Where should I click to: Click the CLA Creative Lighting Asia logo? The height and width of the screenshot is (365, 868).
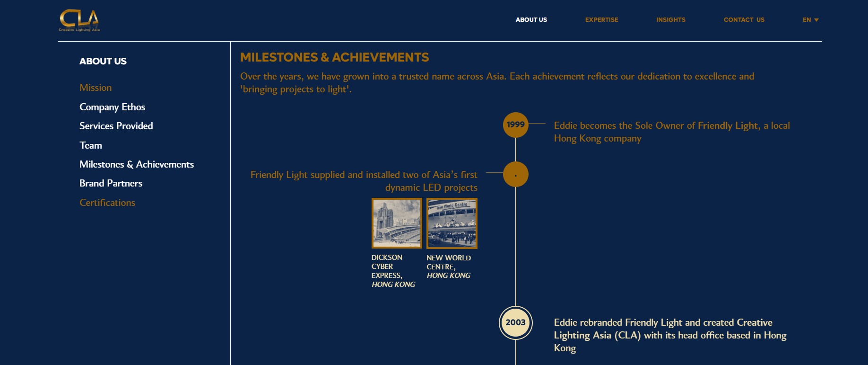point(79,20)
